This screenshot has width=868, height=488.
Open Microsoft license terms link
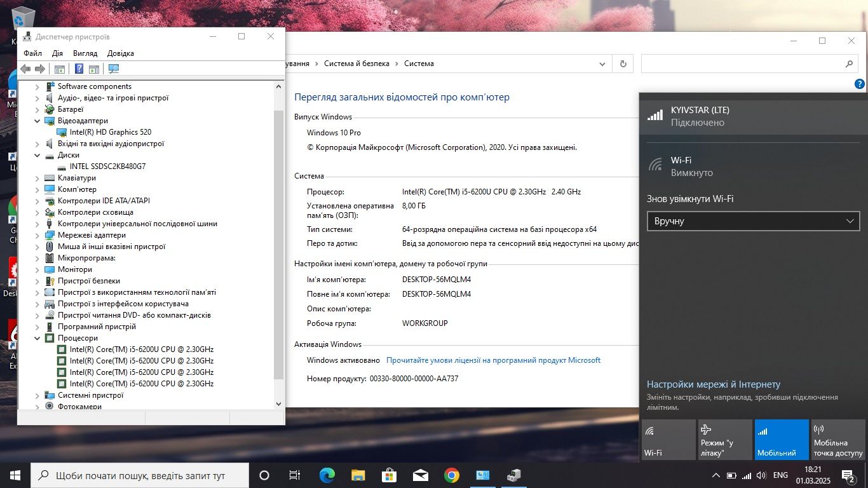click(x=493, y=360)
